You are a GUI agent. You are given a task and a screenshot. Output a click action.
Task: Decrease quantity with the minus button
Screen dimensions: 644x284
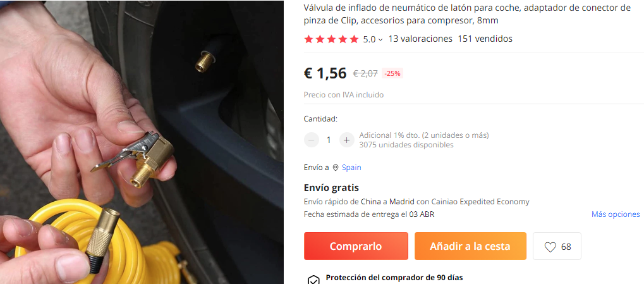coord(312,140)
